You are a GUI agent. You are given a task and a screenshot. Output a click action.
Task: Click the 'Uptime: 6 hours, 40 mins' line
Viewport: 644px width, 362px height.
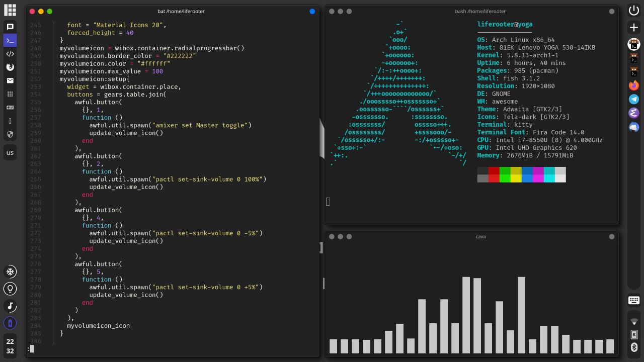[521, 63]
